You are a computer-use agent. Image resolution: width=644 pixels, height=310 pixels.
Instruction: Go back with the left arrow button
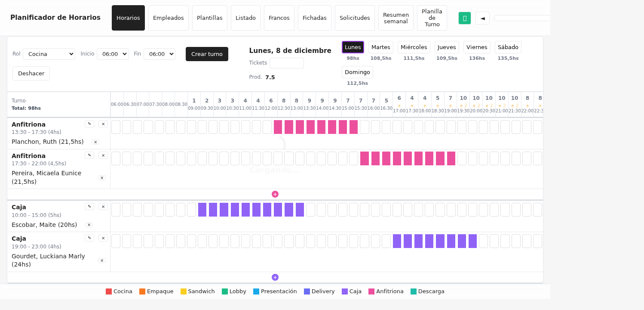(x=482, y=18)
